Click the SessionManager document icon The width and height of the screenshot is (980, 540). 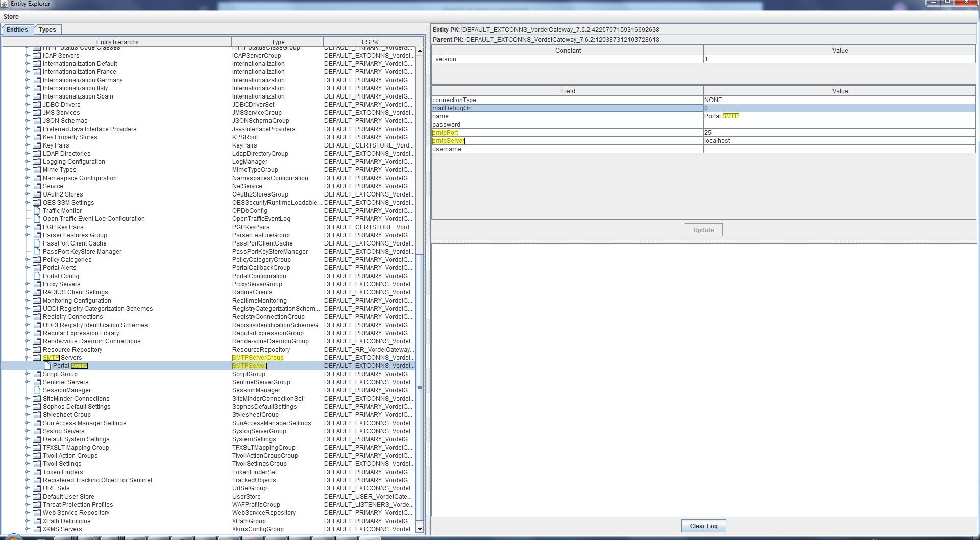click(x=37, y=390)
